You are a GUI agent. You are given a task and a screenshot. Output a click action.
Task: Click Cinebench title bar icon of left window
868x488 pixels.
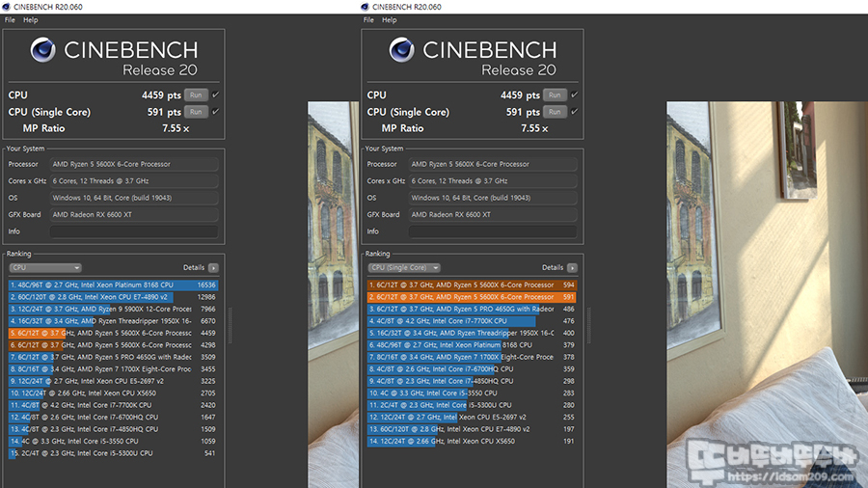pyautogui.click(x=6, y=7)
